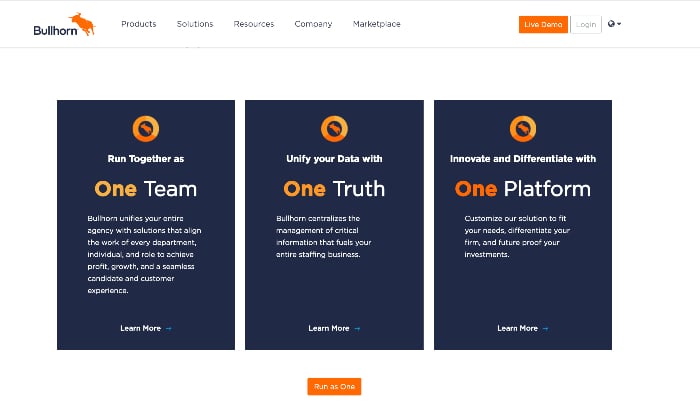Follow Learn More in One Platform card
Screen dimensions: 700x420
pos(518,329)
